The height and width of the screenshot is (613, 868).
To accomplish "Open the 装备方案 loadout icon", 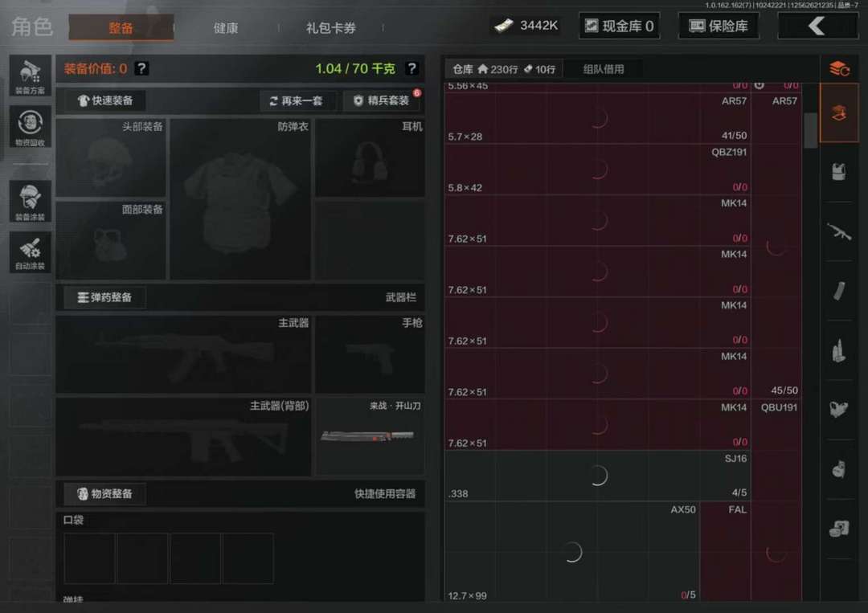I will (30, 76).
